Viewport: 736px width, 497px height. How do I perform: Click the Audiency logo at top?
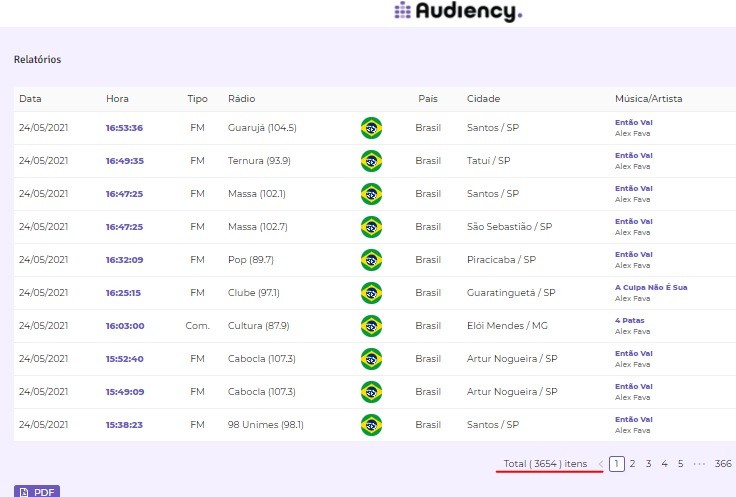coord(458,12)
